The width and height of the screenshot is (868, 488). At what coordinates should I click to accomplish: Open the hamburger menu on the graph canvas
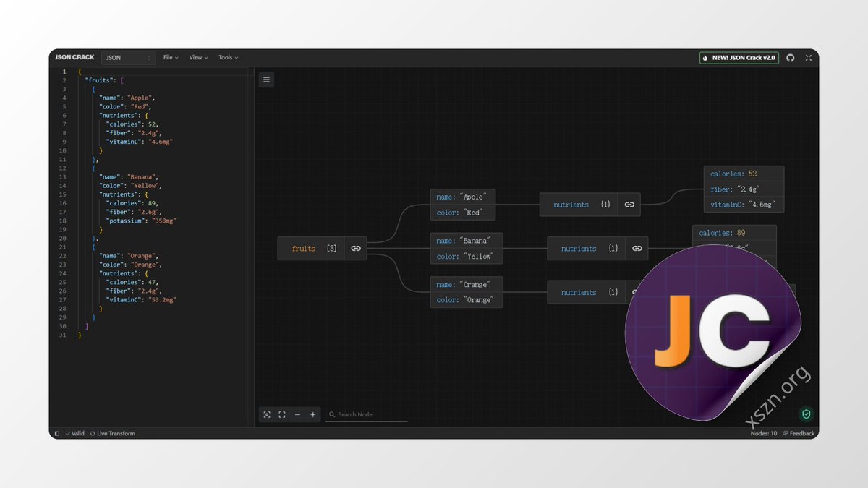(x=267, y=80)
